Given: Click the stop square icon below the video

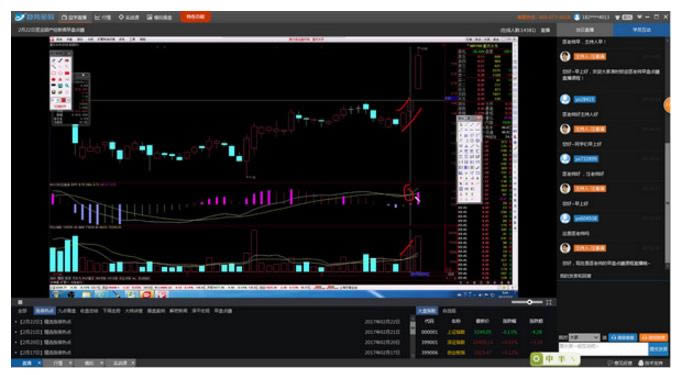Looking at the screenshot, I should coord(20,302).
